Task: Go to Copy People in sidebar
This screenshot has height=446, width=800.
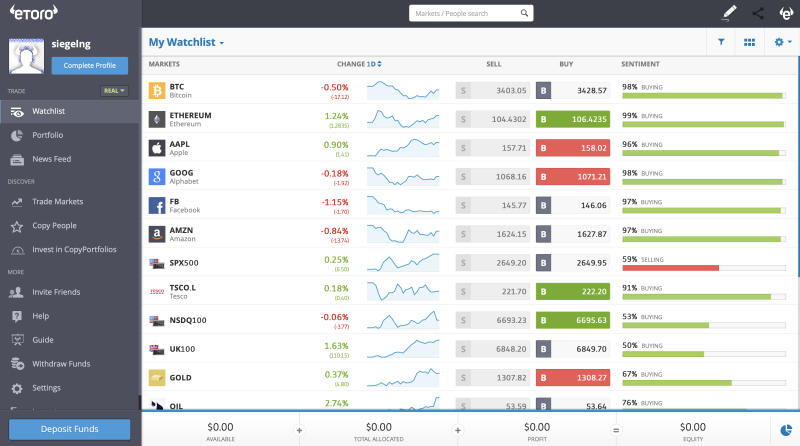Action: pyautogui.click(x=54, y=225)
